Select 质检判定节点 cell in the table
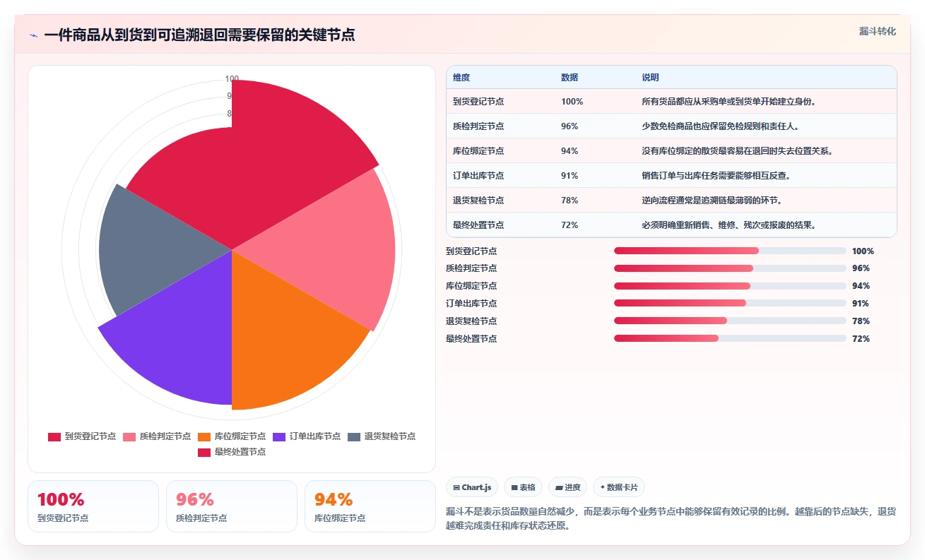Viewport: 925px width, 560px height. [478, 126]
